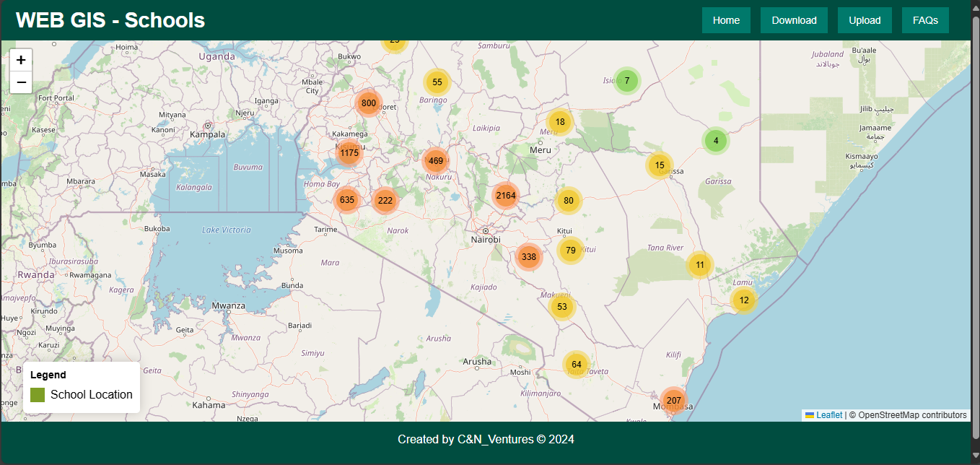Image resolution: width=980 pixels, height=465 pixels.
Task: Open the 469 cluster near Nakuru
Action: coord(436,160)
